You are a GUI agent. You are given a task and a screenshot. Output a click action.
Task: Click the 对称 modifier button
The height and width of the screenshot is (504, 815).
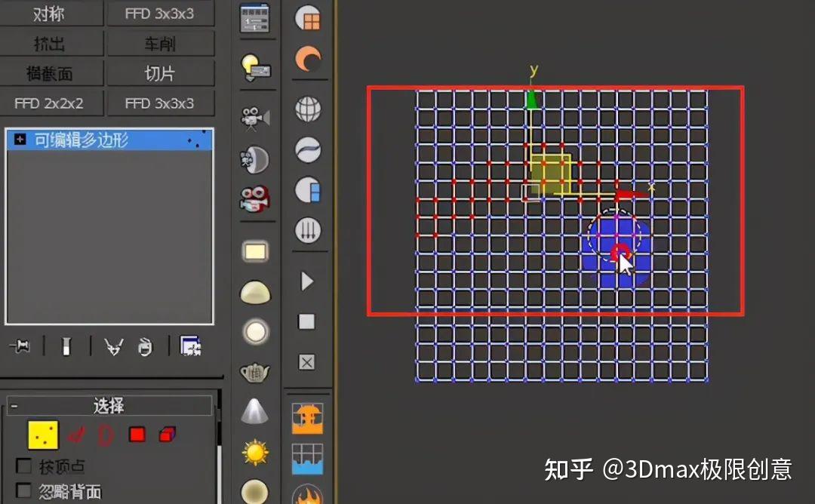pyautogui.click(x=51, y=14)
